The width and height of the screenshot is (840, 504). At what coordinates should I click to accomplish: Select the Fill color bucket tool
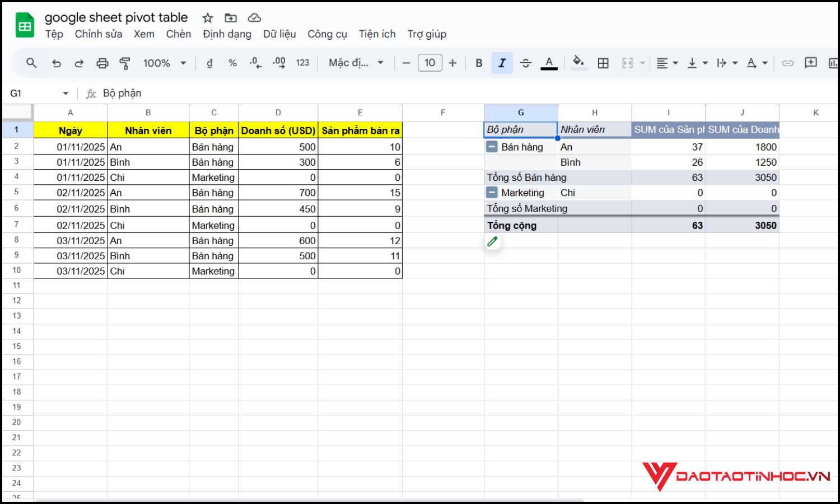tap(578, 63)
